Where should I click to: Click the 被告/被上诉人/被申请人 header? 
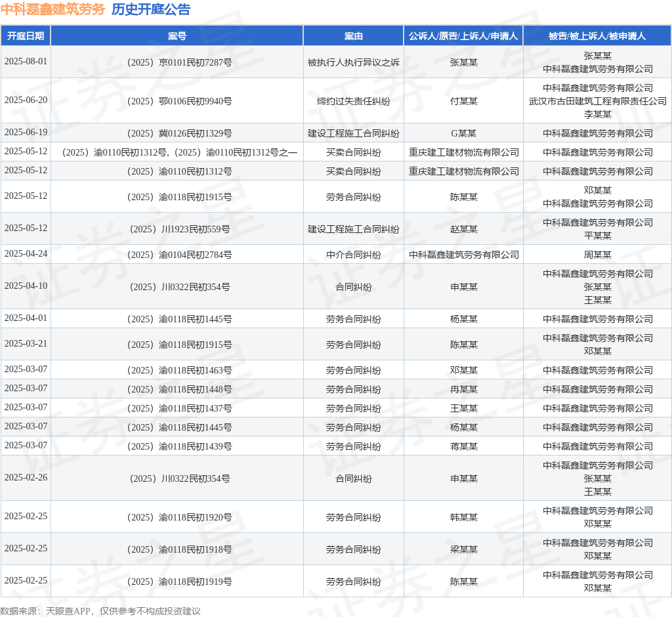point(597,36)
